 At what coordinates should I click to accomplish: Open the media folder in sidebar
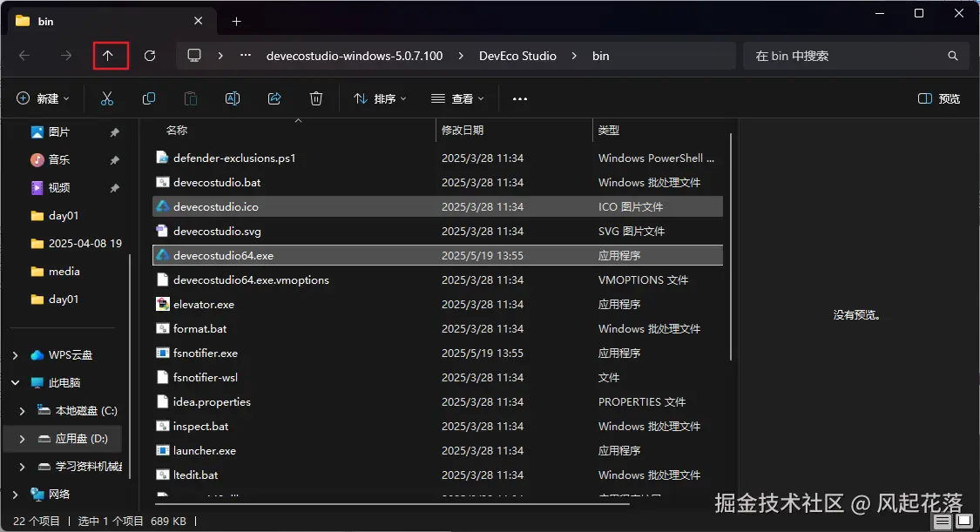64,271
